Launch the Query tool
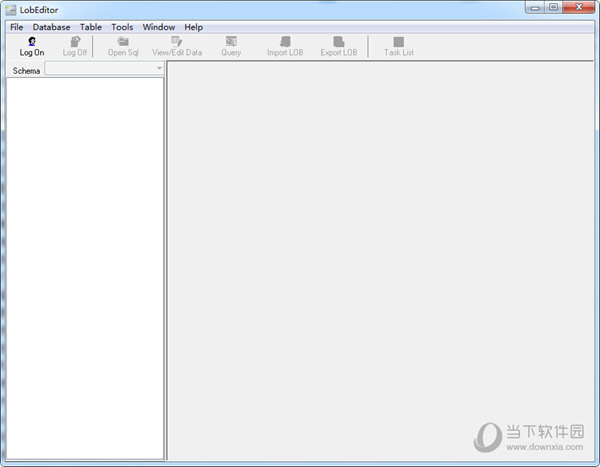600x467 pixels. [231, 47]
